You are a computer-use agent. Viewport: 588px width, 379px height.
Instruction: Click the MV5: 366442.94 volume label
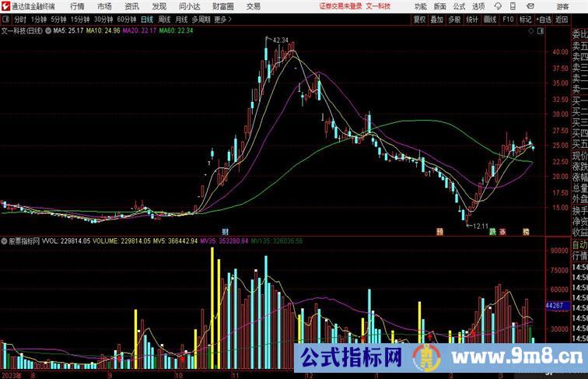[175, 241]
